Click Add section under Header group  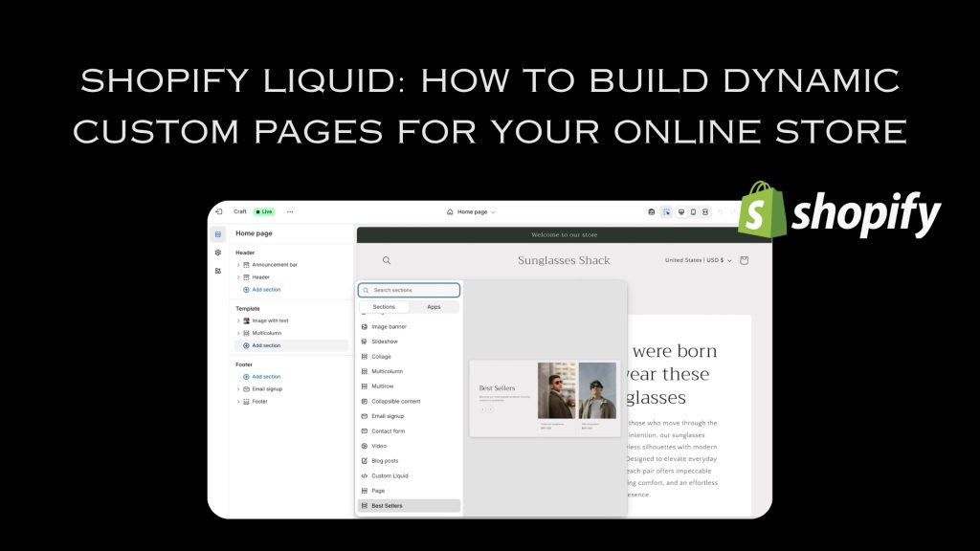262,290
